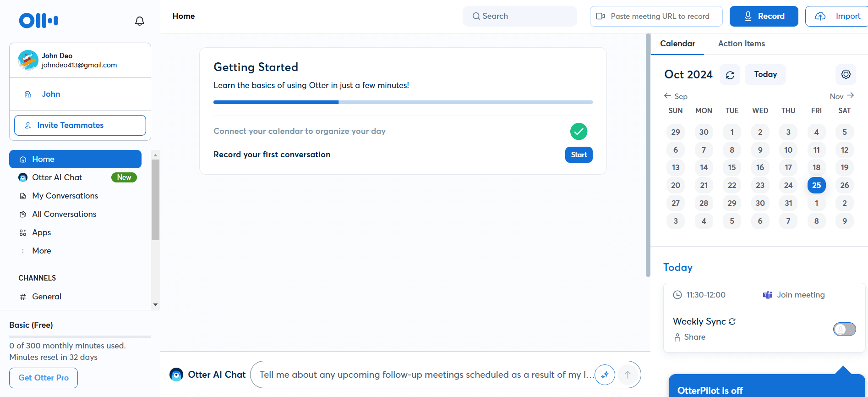This screenshot has height=397, width=868.
Task: Expand the More menu in sidebar
Action: pos(42,251)
